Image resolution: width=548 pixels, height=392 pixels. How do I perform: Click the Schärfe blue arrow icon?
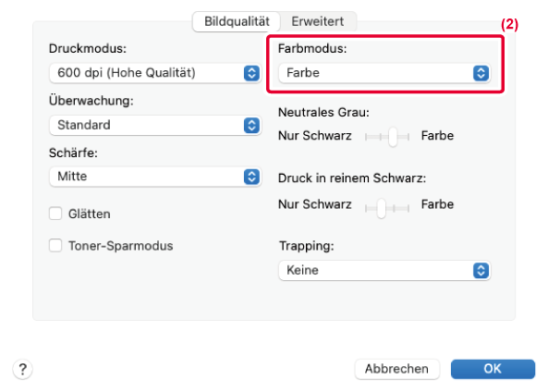(x=251, y=177)
